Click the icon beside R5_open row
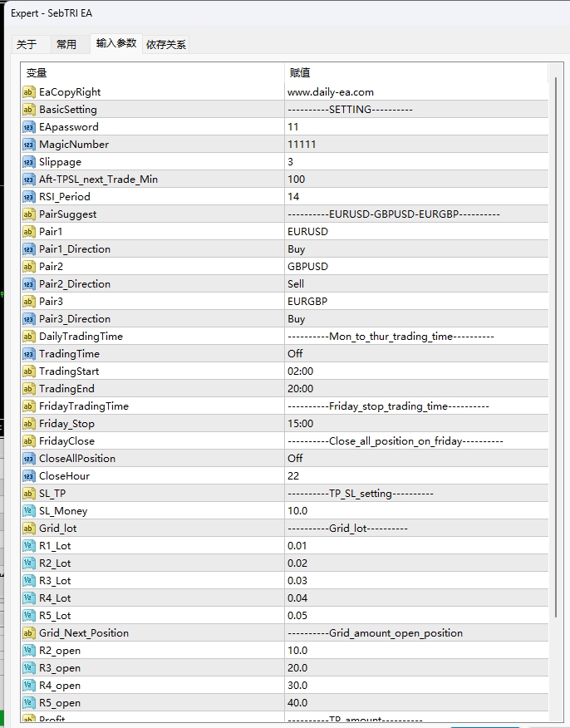570x728 pixels. pyautogui.click(x=29, y=703)
